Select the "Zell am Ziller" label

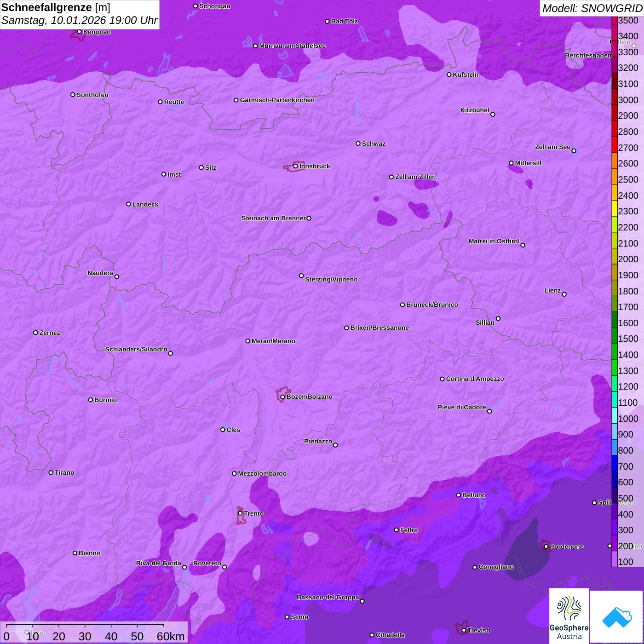415,177
